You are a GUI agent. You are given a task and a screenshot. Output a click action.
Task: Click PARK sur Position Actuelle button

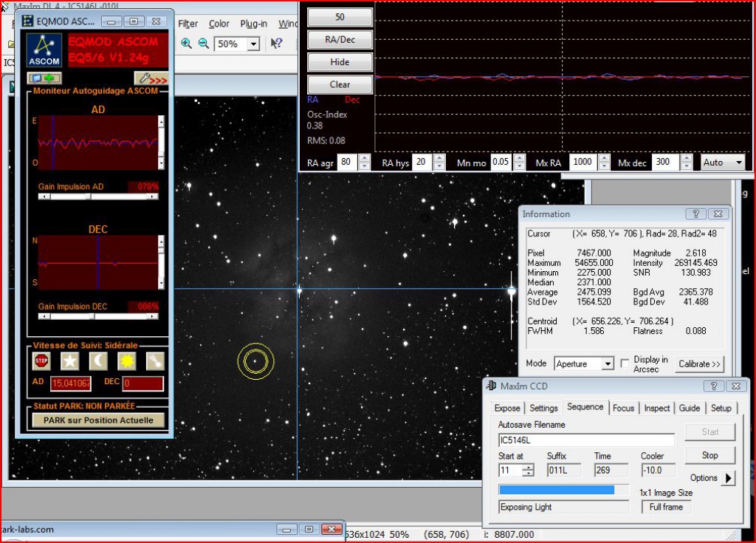coord(98,420)
